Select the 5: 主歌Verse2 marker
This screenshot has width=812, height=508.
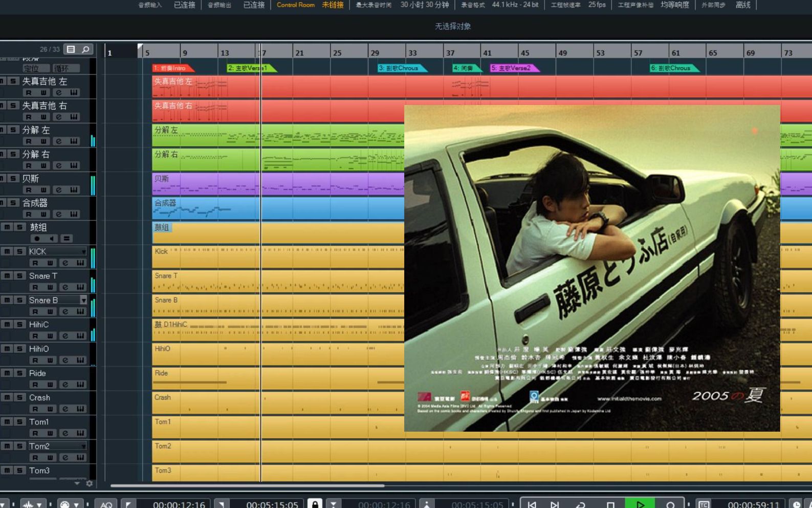click(x=515, y=68)
